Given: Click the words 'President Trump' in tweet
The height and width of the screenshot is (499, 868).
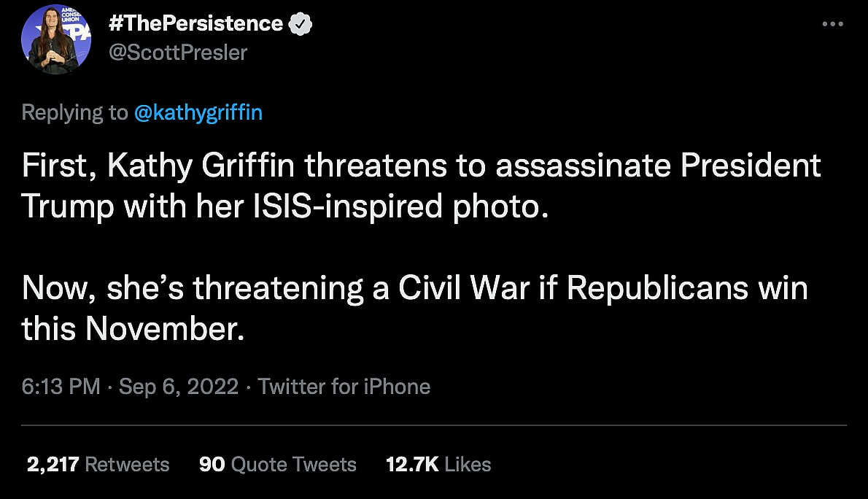Looking at the screenshot, I should click(751, 166).
